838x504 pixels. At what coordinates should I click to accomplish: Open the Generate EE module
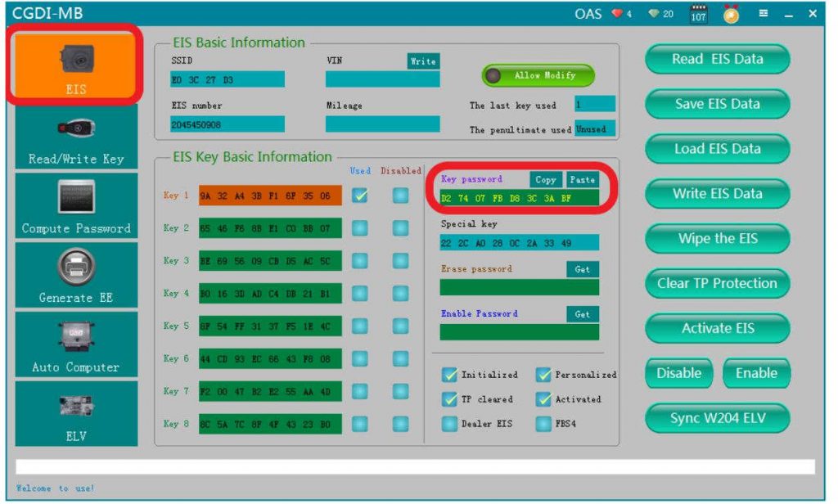point(76,275)
